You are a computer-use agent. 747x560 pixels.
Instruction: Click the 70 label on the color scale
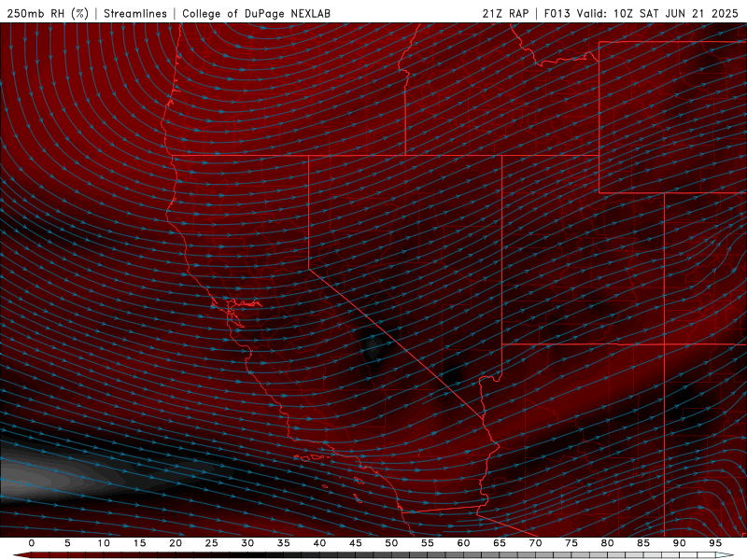point(535,543)
